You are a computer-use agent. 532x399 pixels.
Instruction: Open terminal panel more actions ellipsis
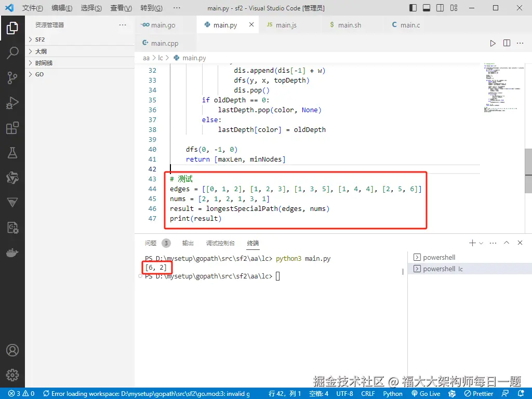point(493,243)
